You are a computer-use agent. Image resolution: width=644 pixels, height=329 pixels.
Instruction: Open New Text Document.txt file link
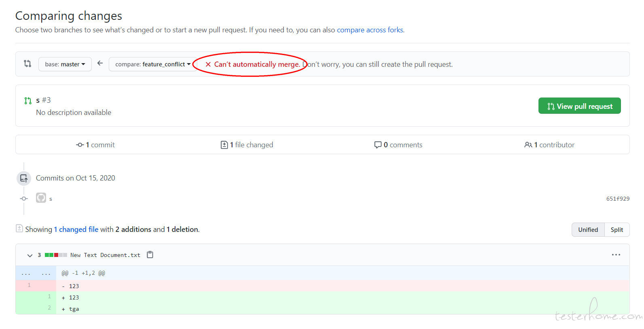pos(105,255)
